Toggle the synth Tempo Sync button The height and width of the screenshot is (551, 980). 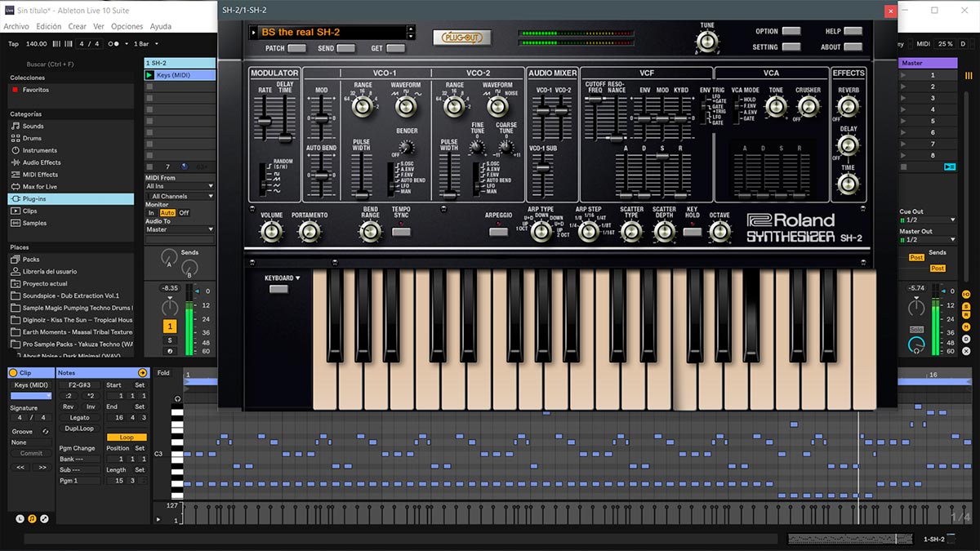pyautogui.click(x=401, y=232)
